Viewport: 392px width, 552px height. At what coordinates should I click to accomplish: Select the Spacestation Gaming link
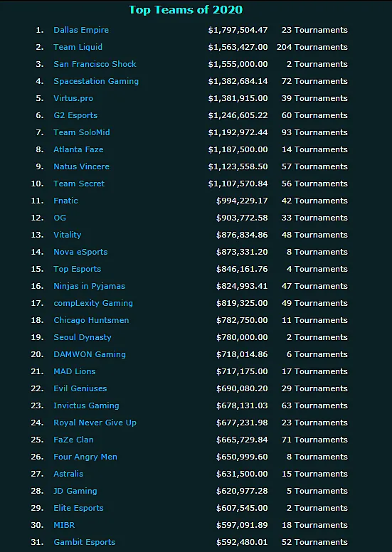pos(96,81)
